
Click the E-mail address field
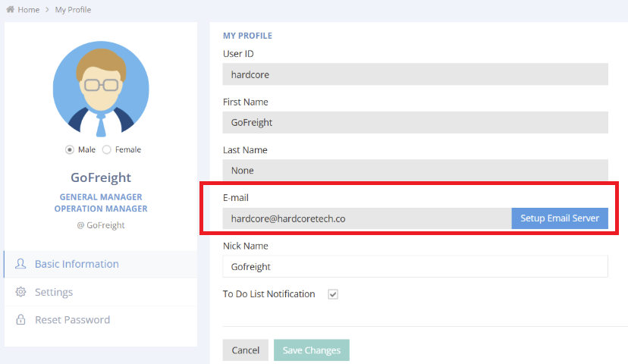366,218
